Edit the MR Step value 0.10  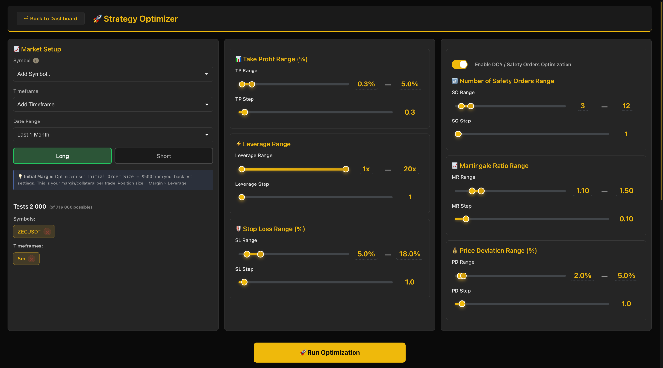pos(626,219)
